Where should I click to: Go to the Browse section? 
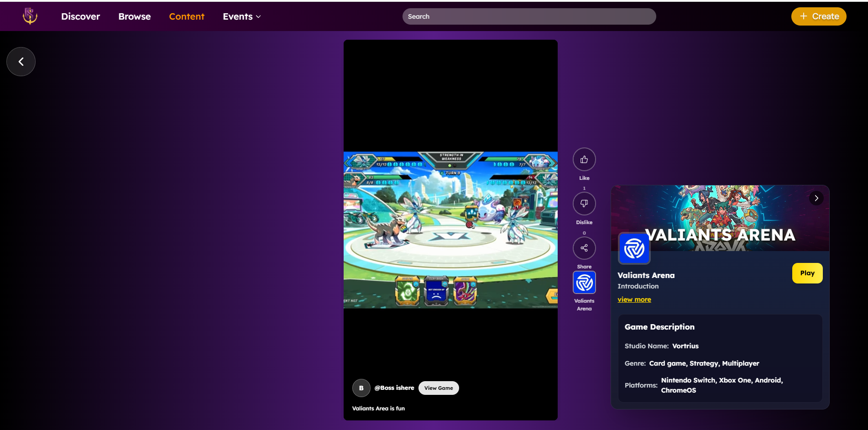click(x=135, y=16)
